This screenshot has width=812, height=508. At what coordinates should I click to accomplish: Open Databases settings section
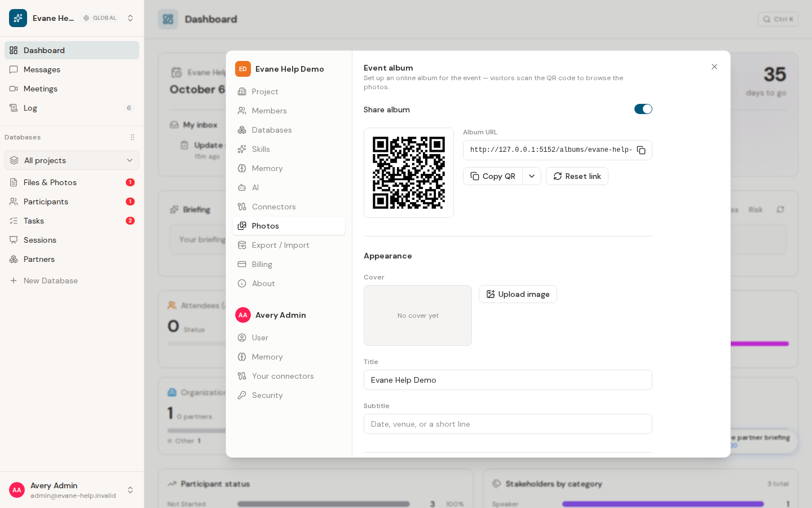coord(289,130)
